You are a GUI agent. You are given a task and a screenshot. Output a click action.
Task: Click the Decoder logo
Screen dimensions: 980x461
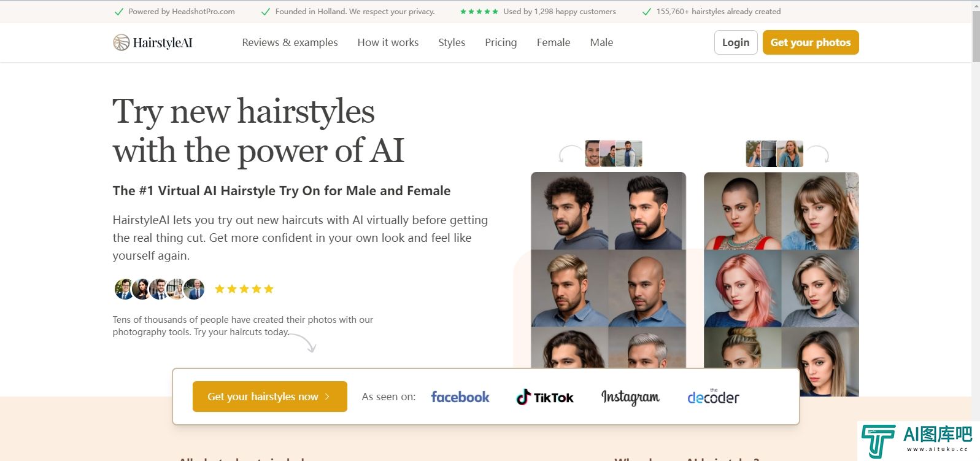coord(713,397)
